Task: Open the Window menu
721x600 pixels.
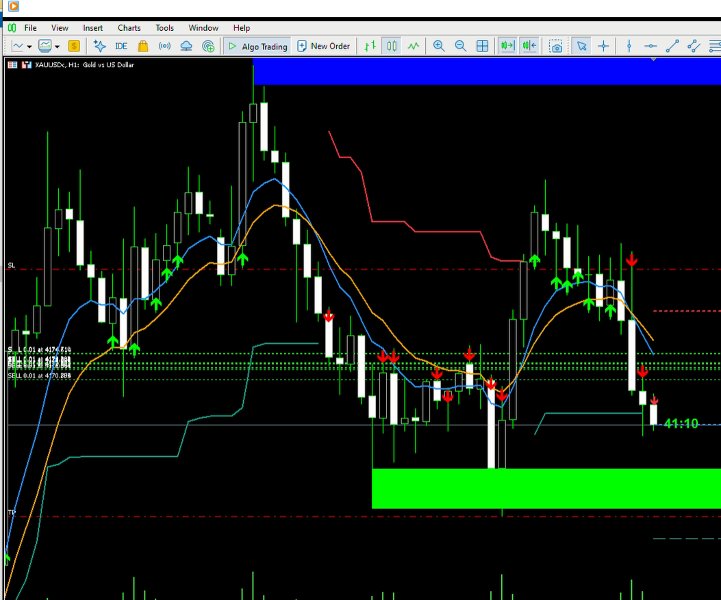Action: click(x=203, y=28)
